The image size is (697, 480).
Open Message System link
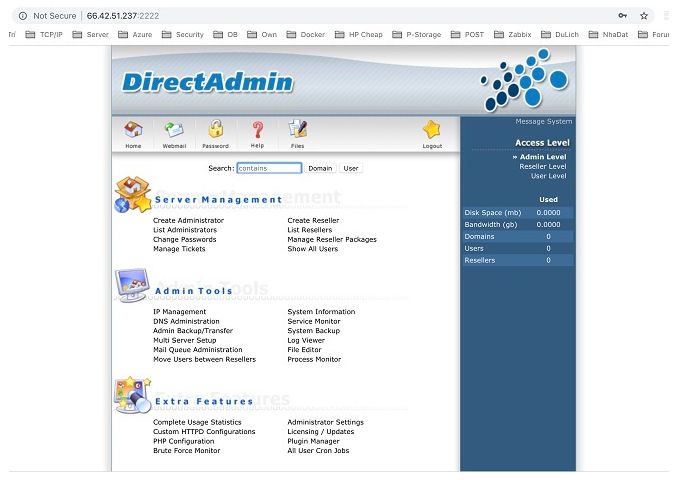544,121
